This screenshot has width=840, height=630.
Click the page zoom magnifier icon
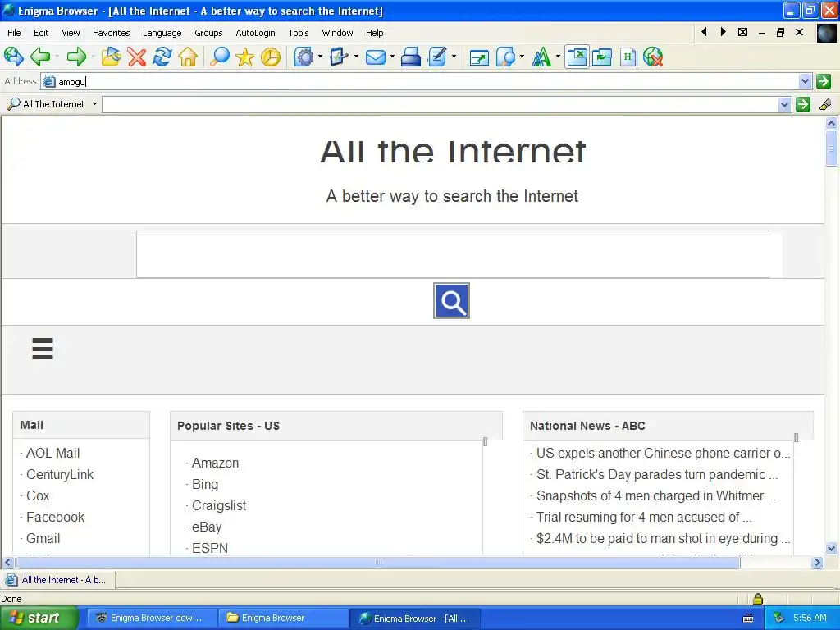tap(505, 57)
